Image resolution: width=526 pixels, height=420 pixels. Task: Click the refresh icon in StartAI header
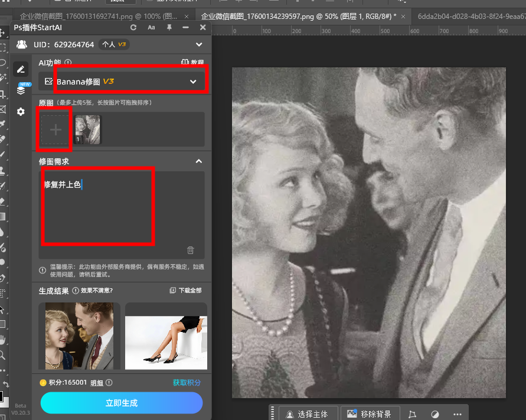tap(133, 27)
